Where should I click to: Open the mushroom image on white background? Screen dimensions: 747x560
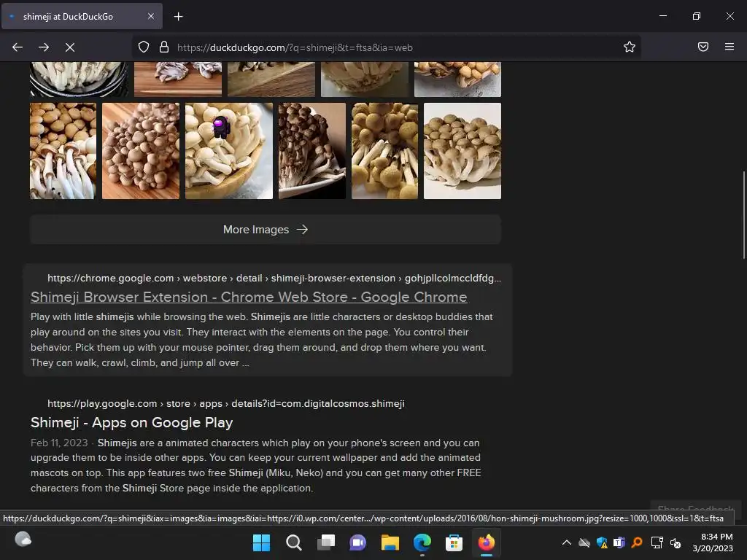(x=462, y=151)
